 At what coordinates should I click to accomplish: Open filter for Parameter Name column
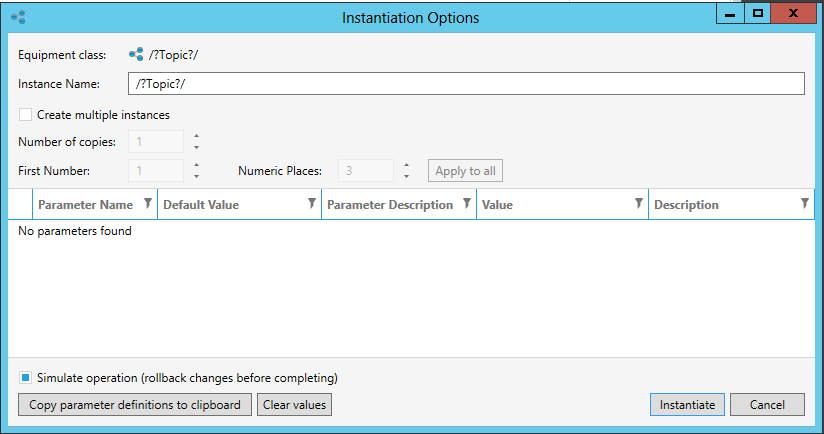pos(148,204)
